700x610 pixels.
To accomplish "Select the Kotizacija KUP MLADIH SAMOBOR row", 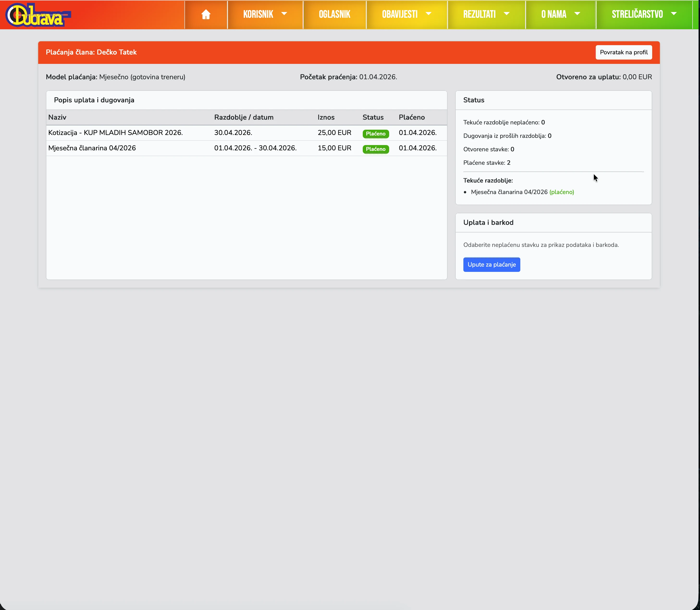I will point(115,133).
